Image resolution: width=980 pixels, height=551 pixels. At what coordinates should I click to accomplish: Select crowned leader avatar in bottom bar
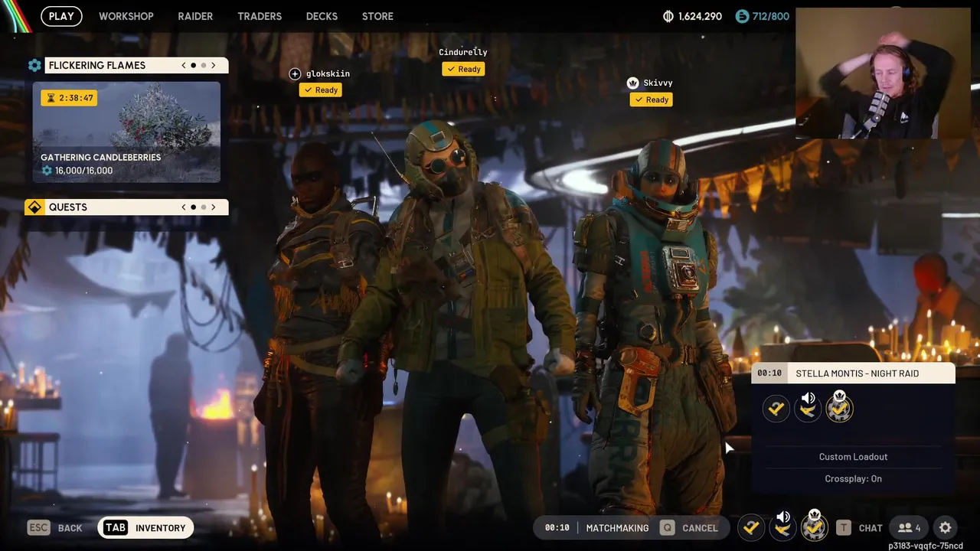815,526
